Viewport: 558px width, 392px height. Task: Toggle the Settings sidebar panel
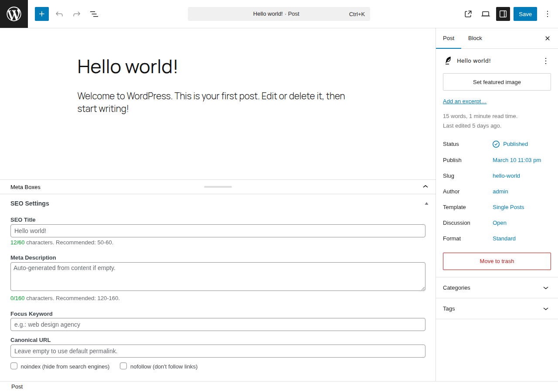pyautogui.click(x=503, y=14)
